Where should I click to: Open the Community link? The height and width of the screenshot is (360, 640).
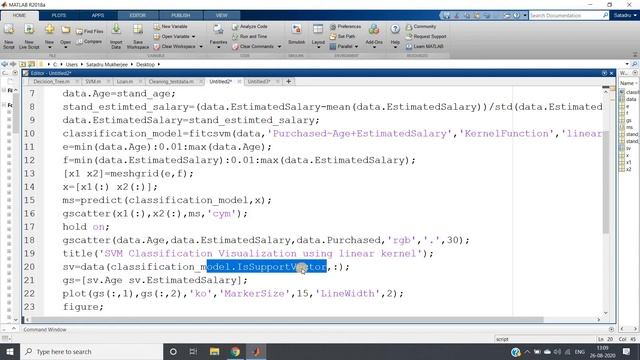click(x=421, y=27)
